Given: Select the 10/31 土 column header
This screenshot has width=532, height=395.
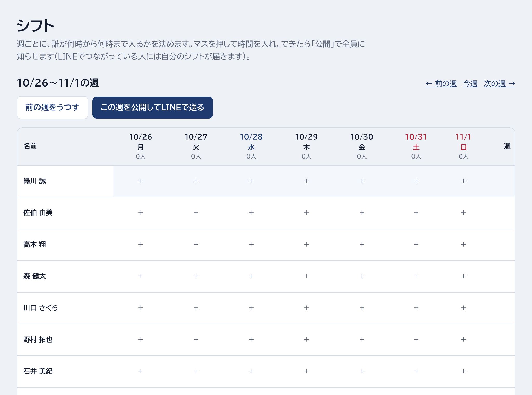Looking at the screenshot, I should click(x=416, y=146).
